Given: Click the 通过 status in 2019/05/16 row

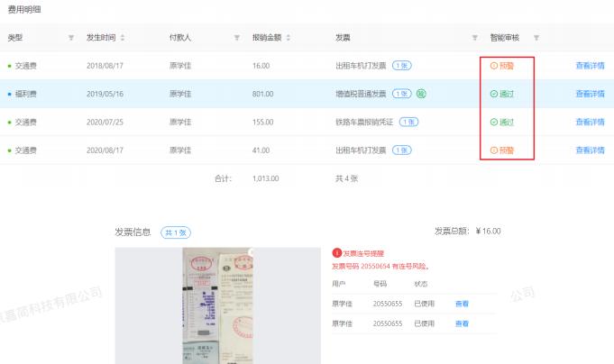Looking at the screenshot, I should [x=502, y=94].
